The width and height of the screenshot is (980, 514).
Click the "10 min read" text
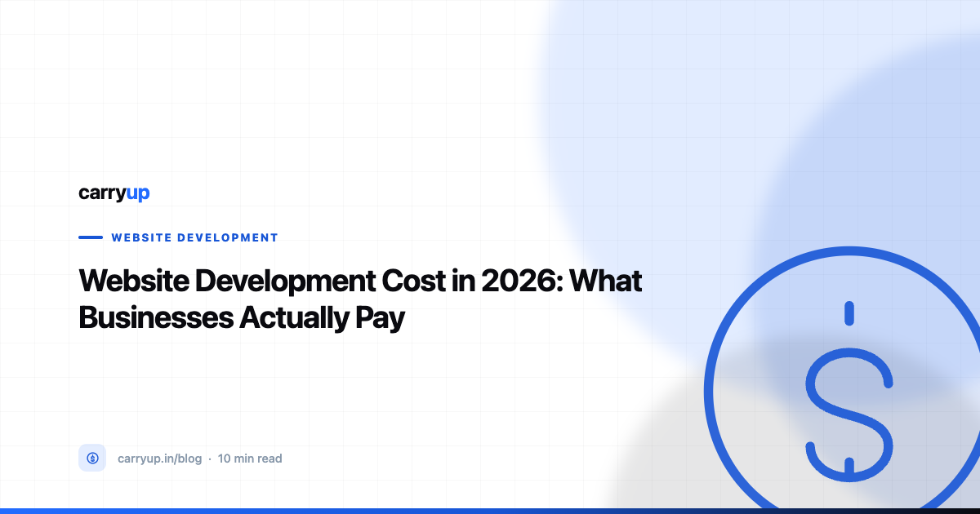250,459
